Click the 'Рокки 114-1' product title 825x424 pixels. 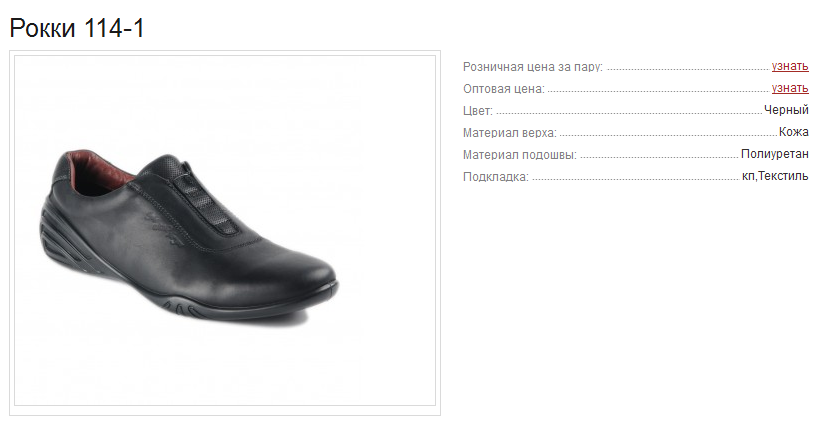[77, 28]
